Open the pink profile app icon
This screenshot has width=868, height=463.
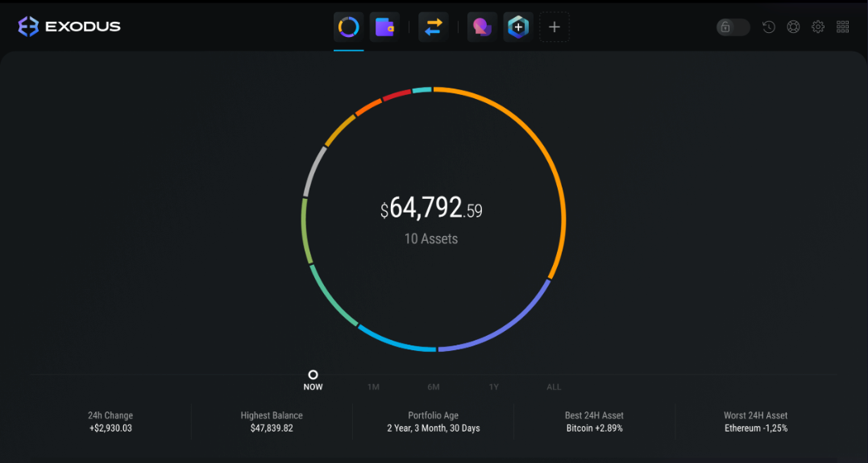[x=482, y=27]
